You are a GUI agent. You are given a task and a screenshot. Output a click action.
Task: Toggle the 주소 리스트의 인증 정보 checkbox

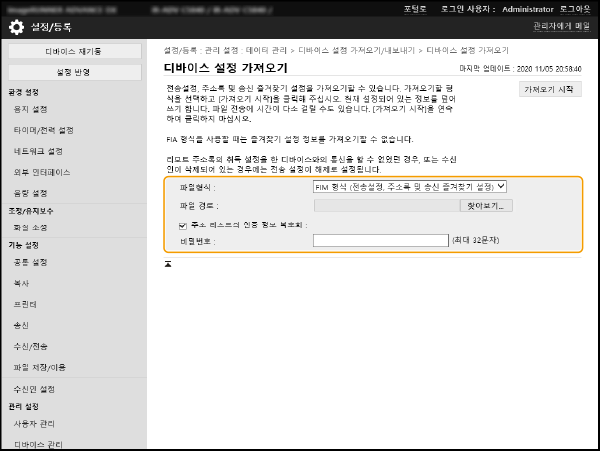168,224
